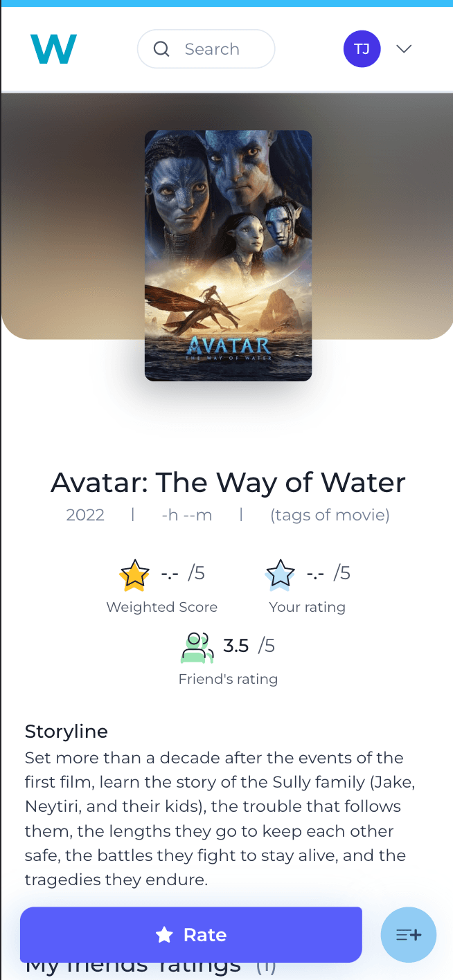
Task: Click the yellow Weighted Score star
Action: pos(134,574)
